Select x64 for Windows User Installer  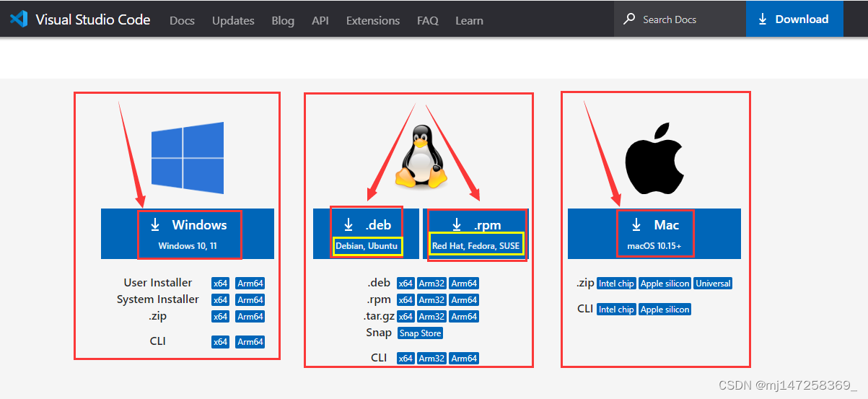[220, 283]
